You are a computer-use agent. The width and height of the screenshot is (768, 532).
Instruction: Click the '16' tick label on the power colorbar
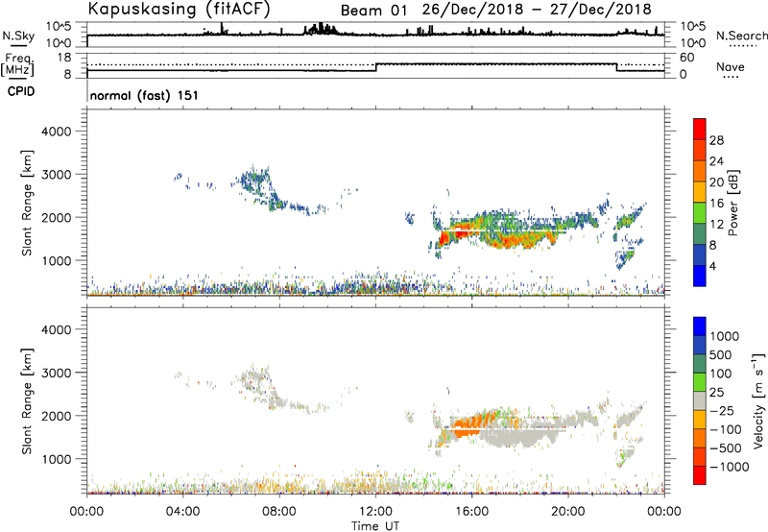[x=716, y=204]
